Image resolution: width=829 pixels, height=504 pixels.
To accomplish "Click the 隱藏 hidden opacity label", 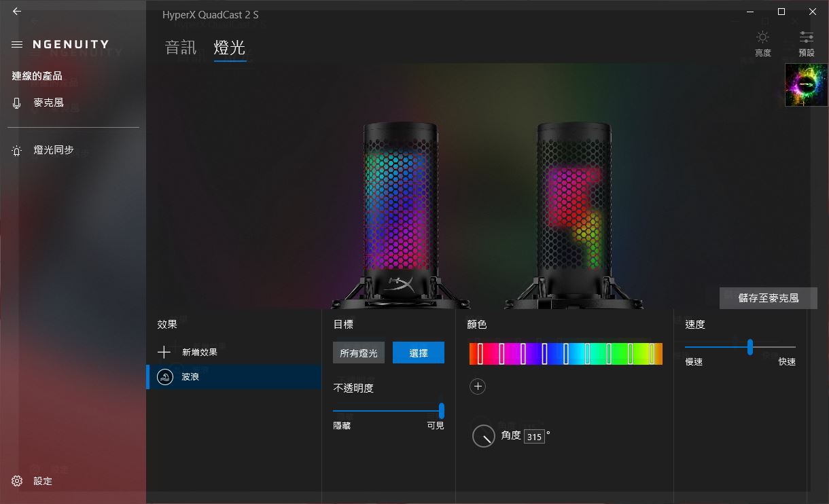I will (342, 426).
